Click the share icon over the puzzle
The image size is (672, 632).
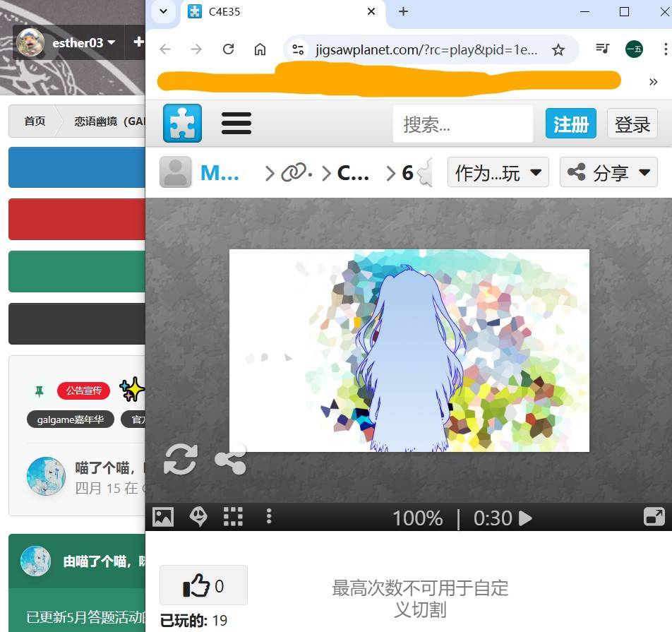click(x=231, y=459)
